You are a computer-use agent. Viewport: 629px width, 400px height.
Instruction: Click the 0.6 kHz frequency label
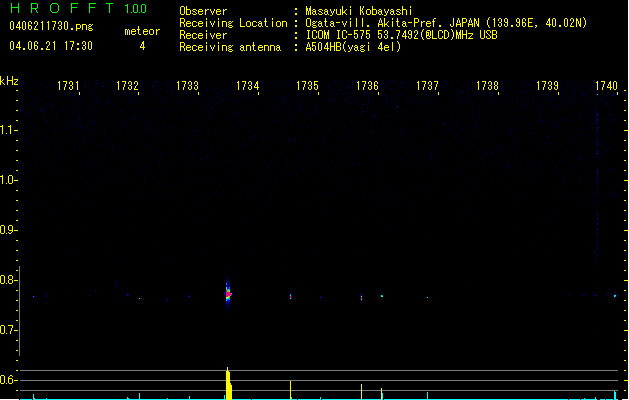click(8, 380)
